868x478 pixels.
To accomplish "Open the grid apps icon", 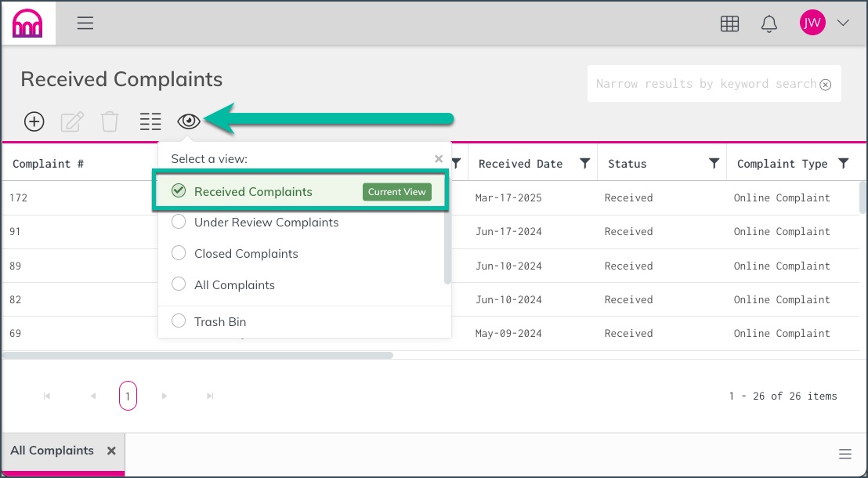I will coord(729,24).
